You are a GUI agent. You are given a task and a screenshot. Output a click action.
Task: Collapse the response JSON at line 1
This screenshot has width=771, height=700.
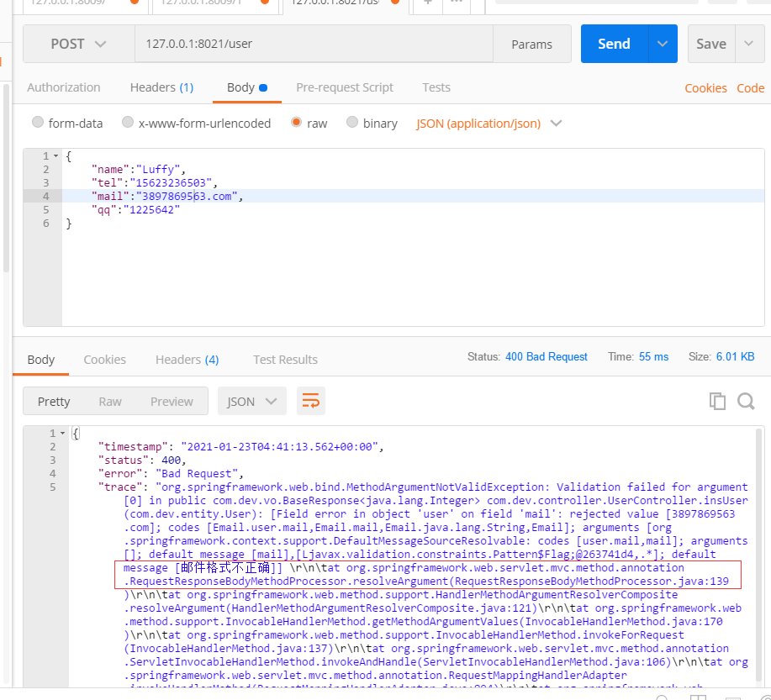62,434
